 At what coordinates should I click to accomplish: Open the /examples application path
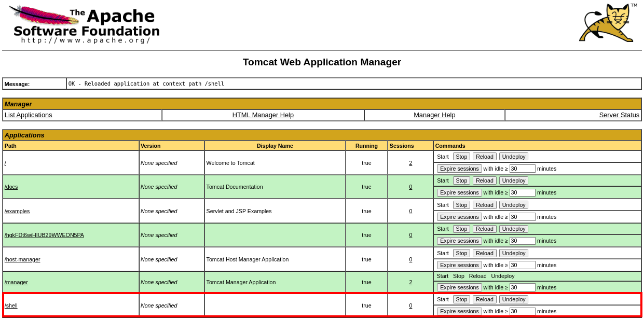pyautogui.click(x=17, y=211)
